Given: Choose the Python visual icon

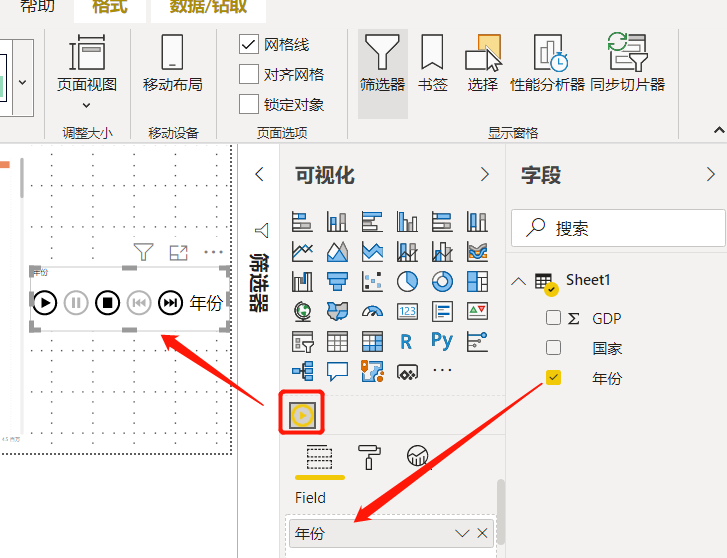Looking at the screenshot, I should pyautogui.click(x=442, y=341).
